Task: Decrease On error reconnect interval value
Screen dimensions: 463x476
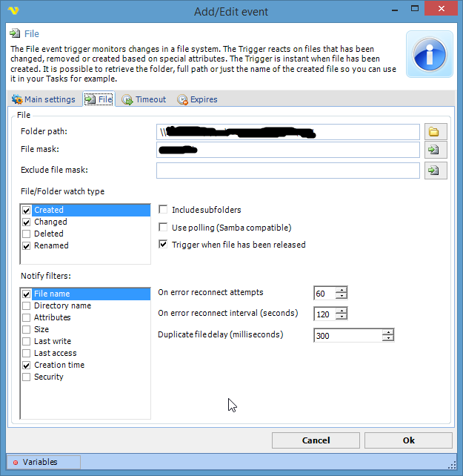Action: [x=341, y=317]
